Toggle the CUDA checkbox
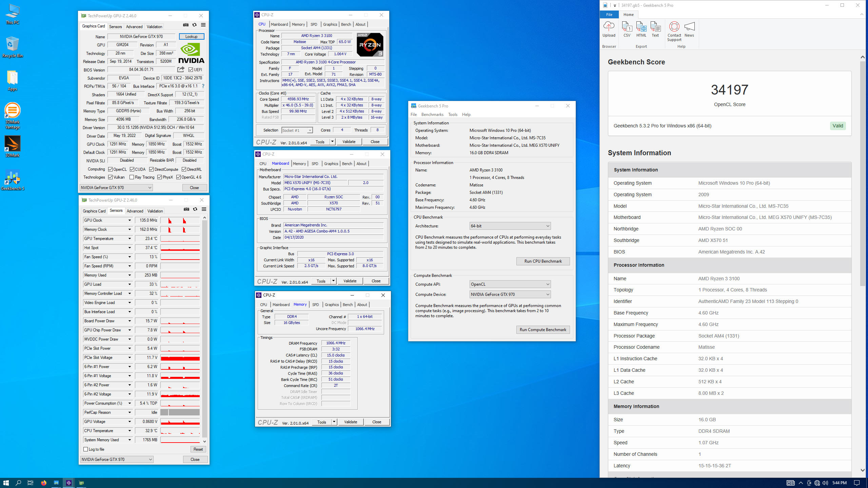Image resolution: width=868 pixels, height=488 pixels. tap(132, 169)
